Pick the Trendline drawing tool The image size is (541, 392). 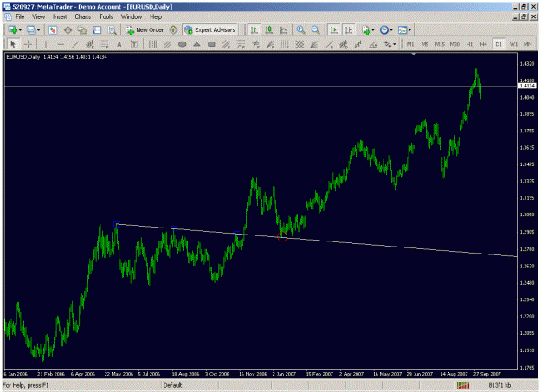click(75, 44)
